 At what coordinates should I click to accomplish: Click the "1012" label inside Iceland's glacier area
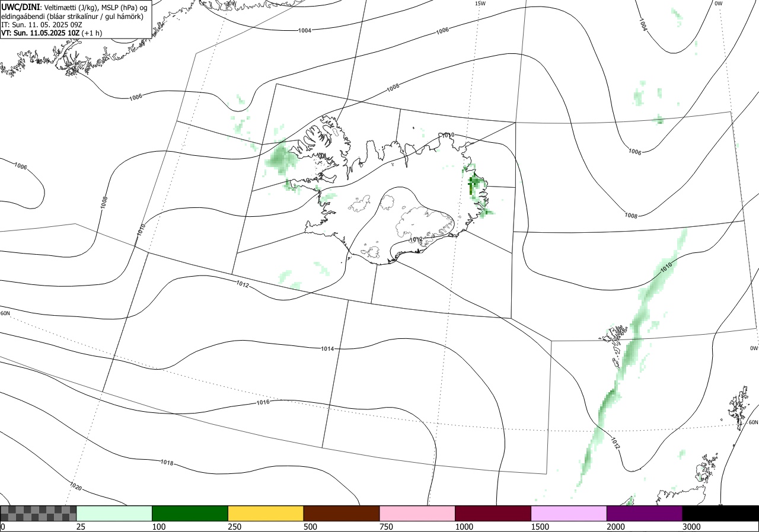(x=416, y=239)
